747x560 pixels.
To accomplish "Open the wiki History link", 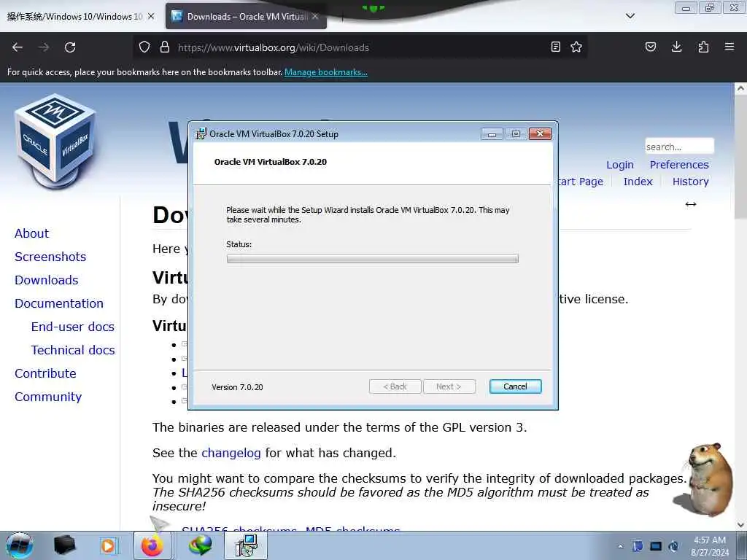I will point(690,182).
